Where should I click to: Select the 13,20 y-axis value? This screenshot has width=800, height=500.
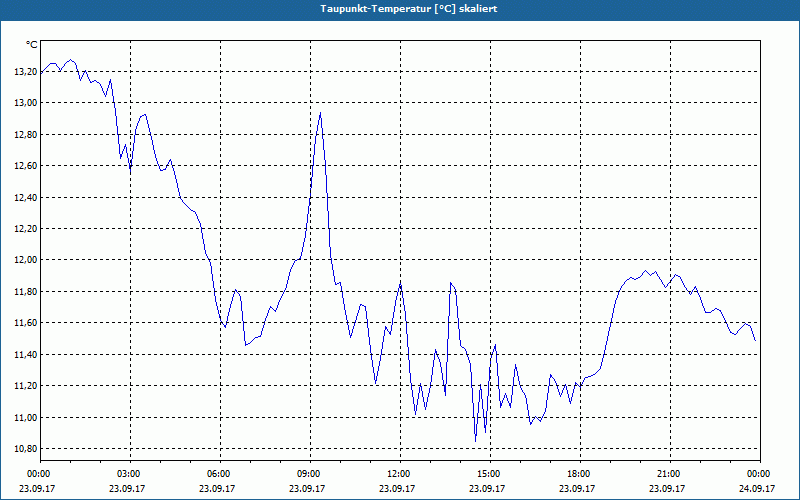26,72
